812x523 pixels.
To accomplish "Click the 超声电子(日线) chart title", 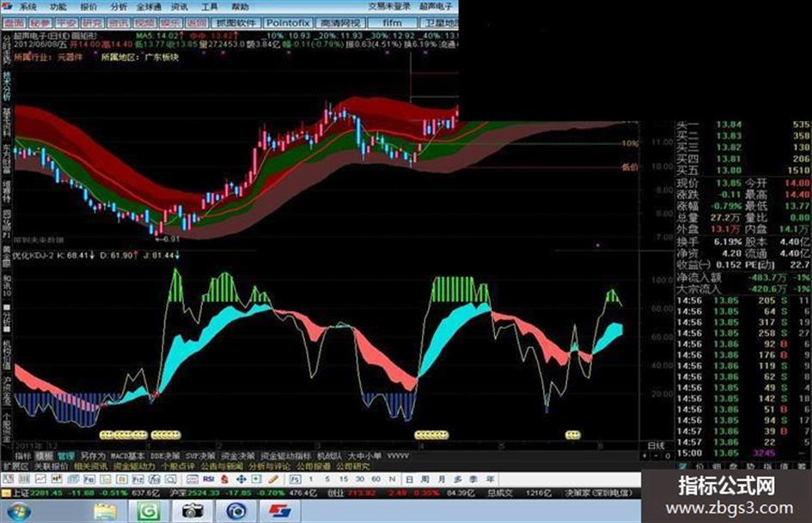I will click(42, 36).
